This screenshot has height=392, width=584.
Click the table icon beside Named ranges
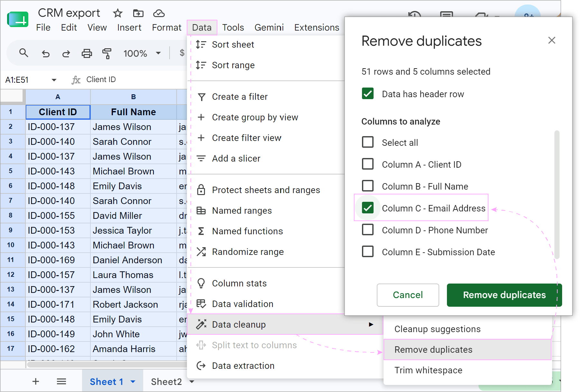tap(201, 211)
